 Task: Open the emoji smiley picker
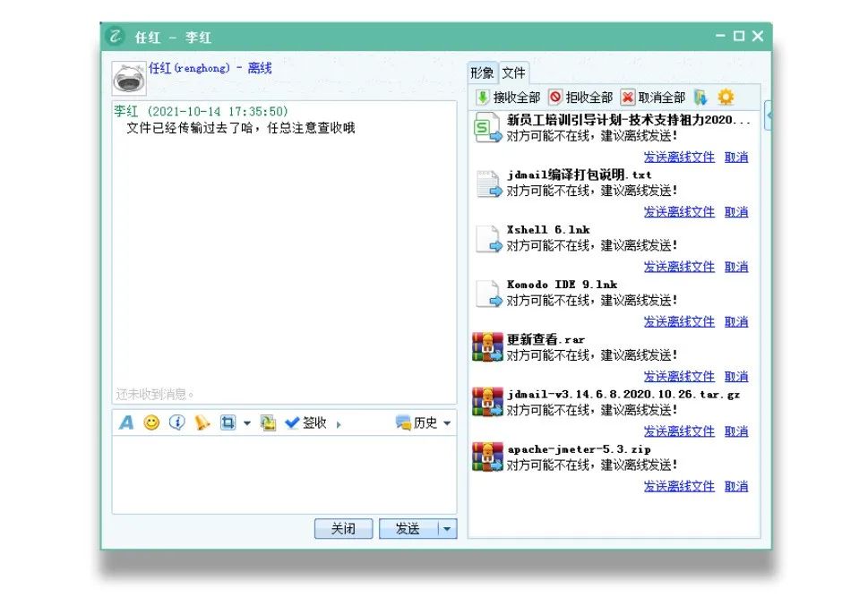(151, 422)
